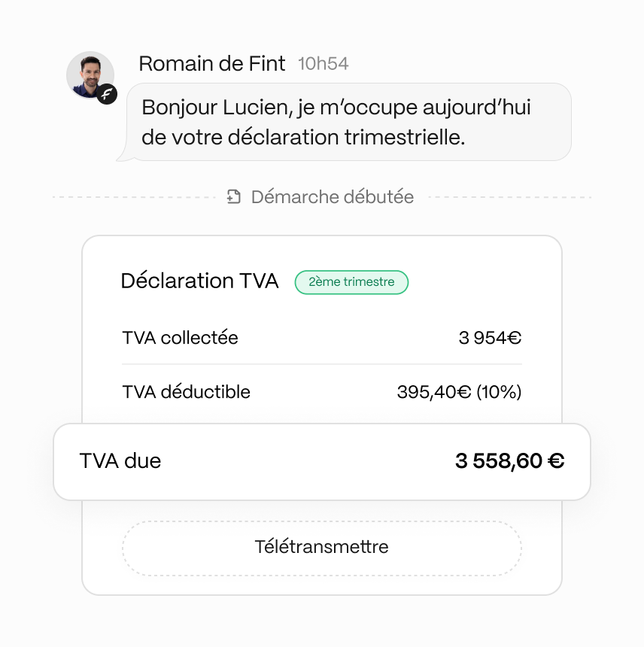The width and height of the screenshot is (644, 647).
Task: Click the document icon beside Démarche débutée
Action: (234, 197)
